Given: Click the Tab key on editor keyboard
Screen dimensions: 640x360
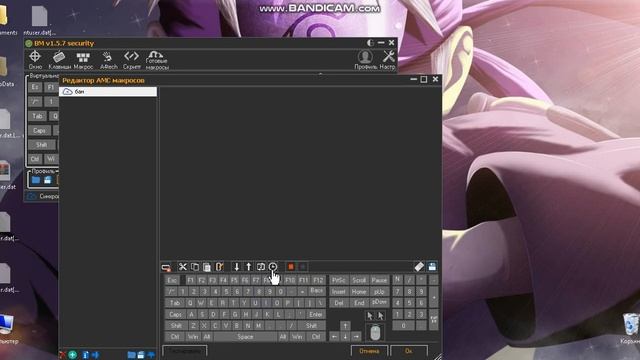Looking at the screenshot, I should click(x=175, y=303).
